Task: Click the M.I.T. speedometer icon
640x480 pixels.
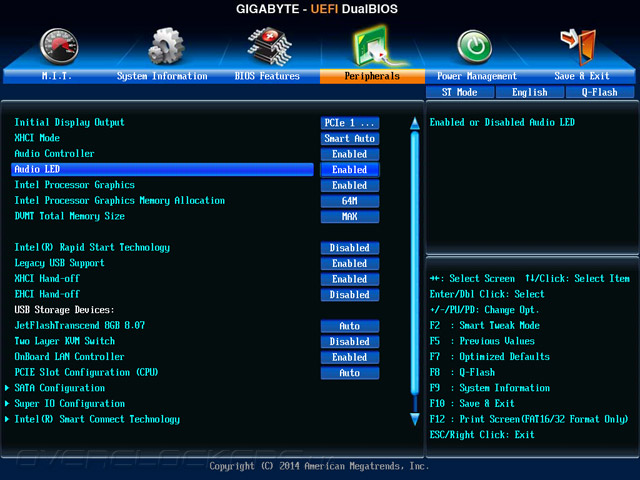Action: point(59,47)
